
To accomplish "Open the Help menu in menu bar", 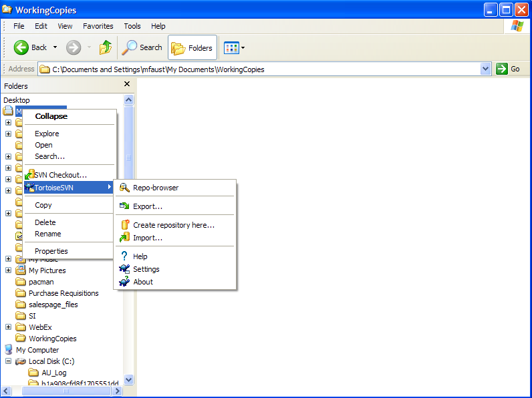I will 158,26.
